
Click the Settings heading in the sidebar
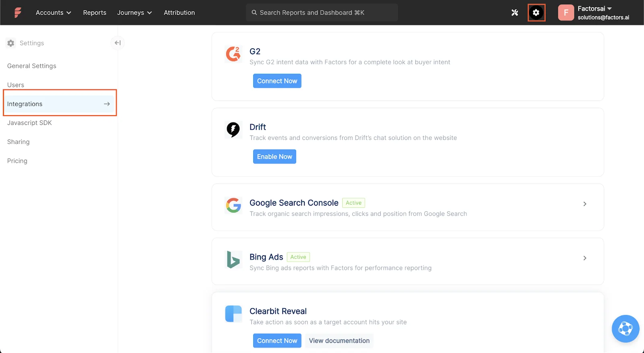(32, 43)
